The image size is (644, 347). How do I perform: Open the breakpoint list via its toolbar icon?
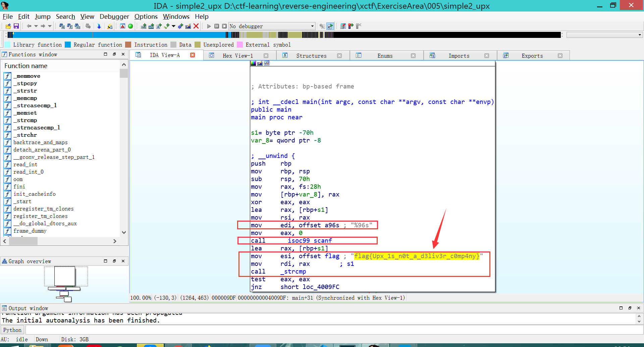342,26
